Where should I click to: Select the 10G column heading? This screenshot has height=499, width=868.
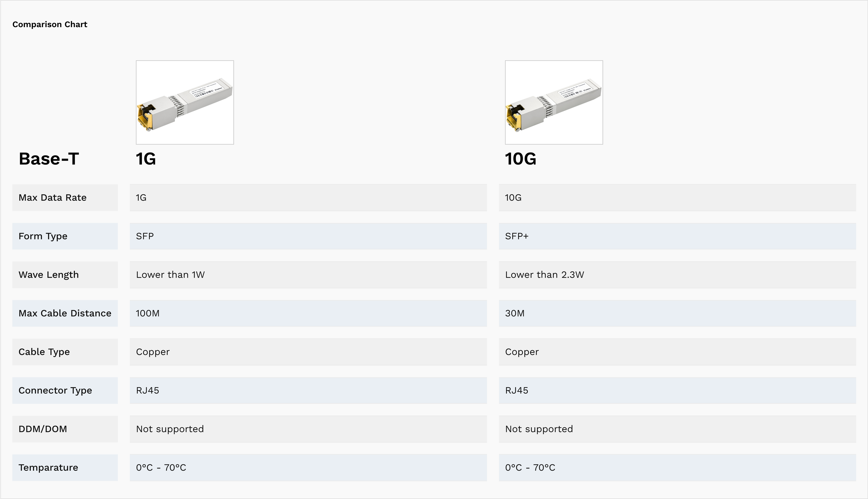(x=521, y=159)
